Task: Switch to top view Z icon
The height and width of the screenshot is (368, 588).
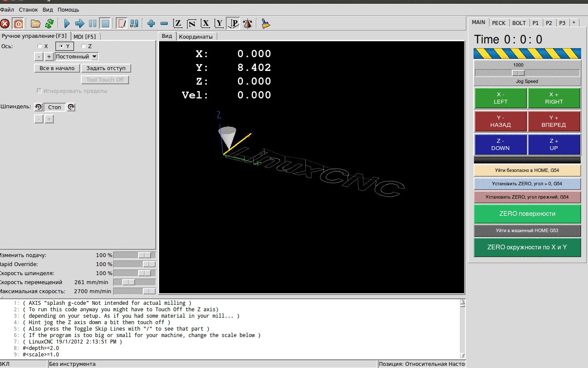Action: click(178, 24)
